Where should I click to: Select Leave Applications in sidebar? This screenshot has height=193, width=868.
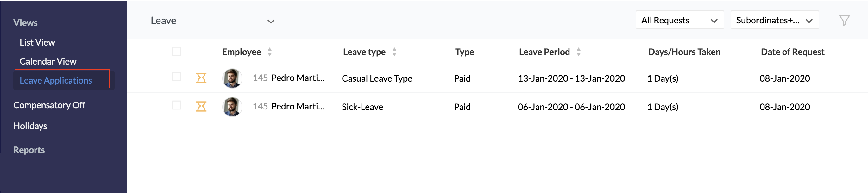pos(56,80)
